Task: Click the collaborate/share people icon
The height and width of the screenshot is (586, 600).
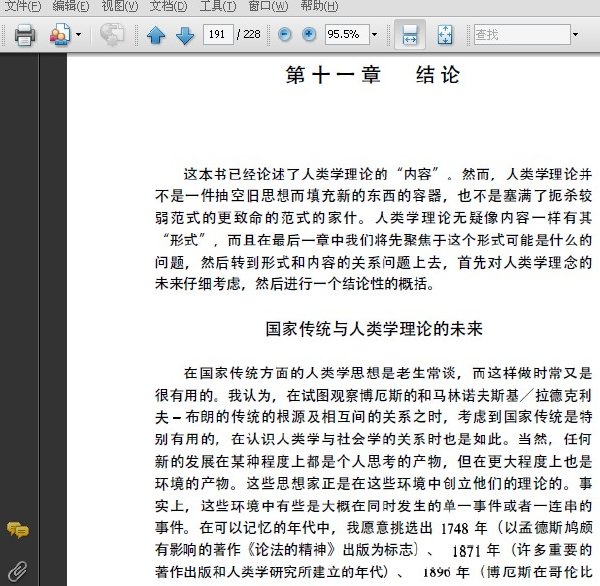Action: tap(60, 35)
